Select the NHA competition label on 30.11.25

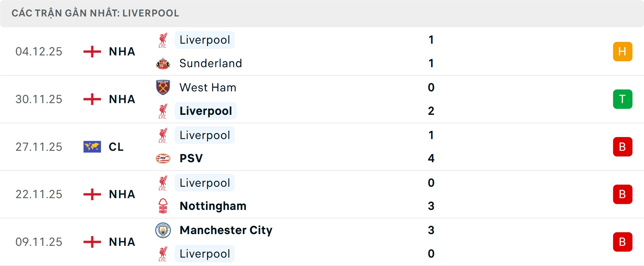coord(121,99)
